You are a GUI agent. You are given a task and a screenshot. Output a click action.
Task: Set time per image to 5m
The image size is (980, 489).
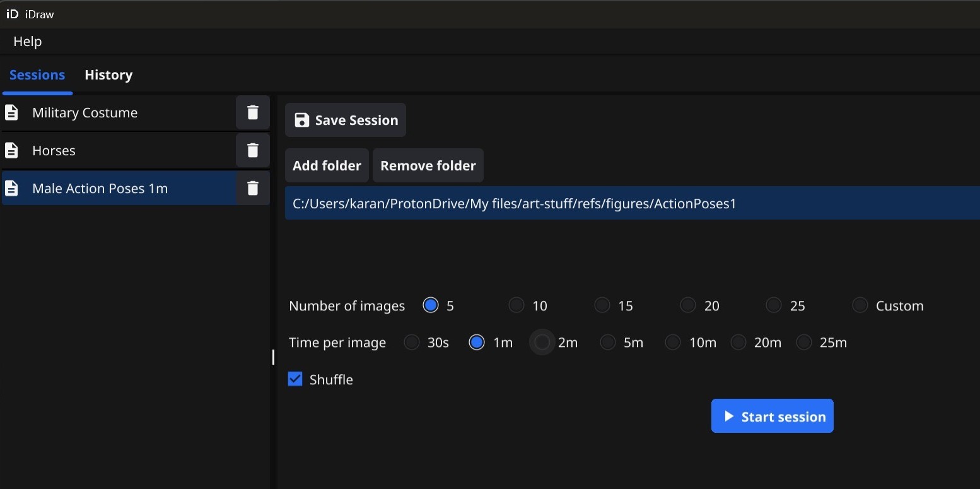coord(607,342)
